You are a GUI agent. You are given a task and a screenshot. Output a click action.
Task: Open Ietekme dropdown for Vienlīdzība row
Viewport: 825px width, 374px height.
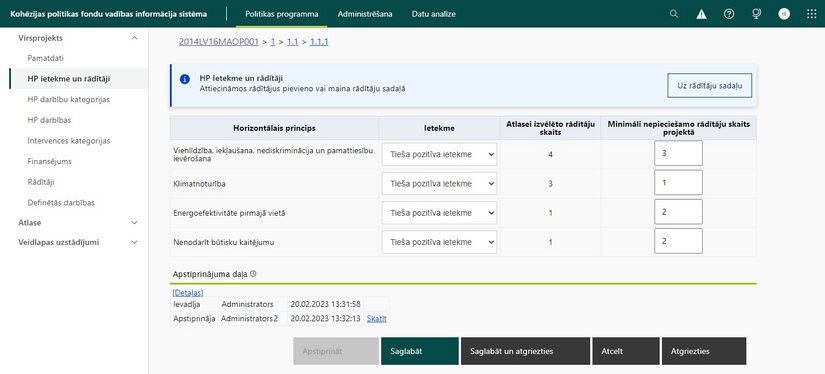(439, 155)
